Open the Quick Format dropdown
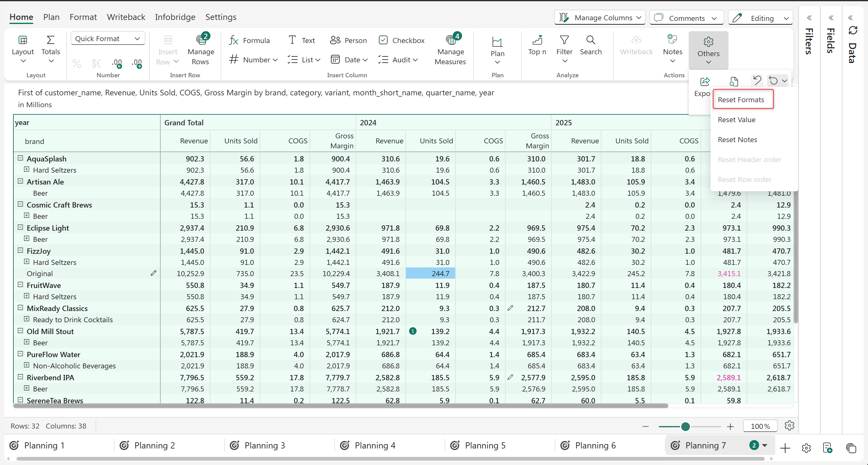The image size is (868, 465). (x=108, y=38)
